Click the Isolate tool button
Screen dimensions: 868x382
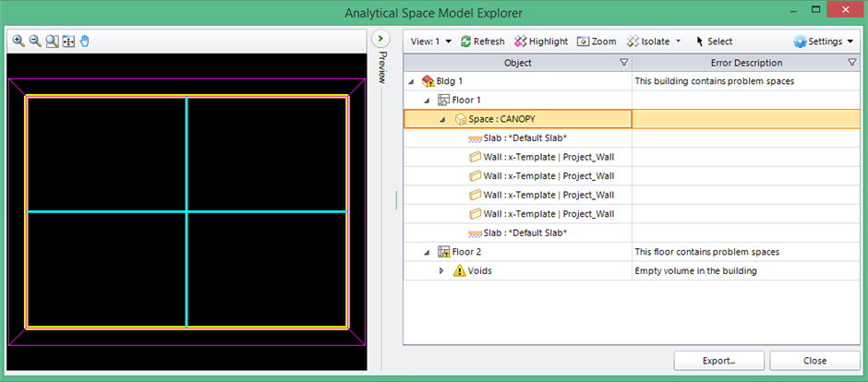coord(647,42)
